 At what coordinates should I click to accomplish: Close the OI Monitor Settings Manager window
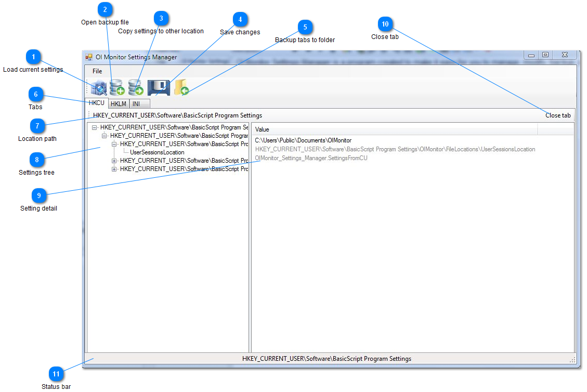(565, 55)
